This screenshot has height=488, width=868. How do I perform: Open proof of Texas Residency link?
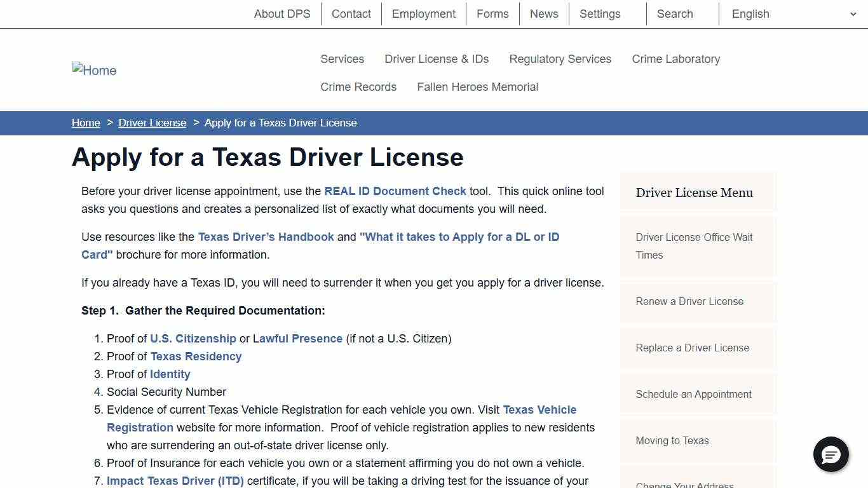(196, 356)
